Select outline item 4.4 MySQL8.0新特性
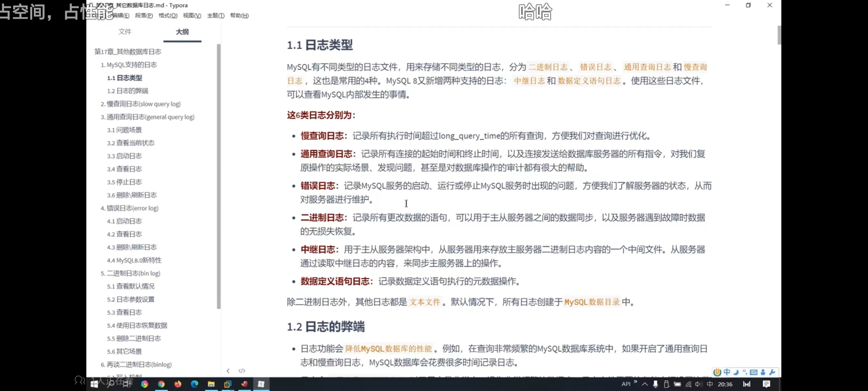This screenshot has width=868, height=391. coord(134,260)
